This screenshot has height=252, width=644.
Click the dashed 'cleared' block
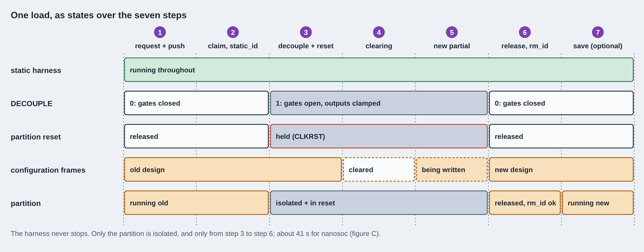(x=379, y=169)
